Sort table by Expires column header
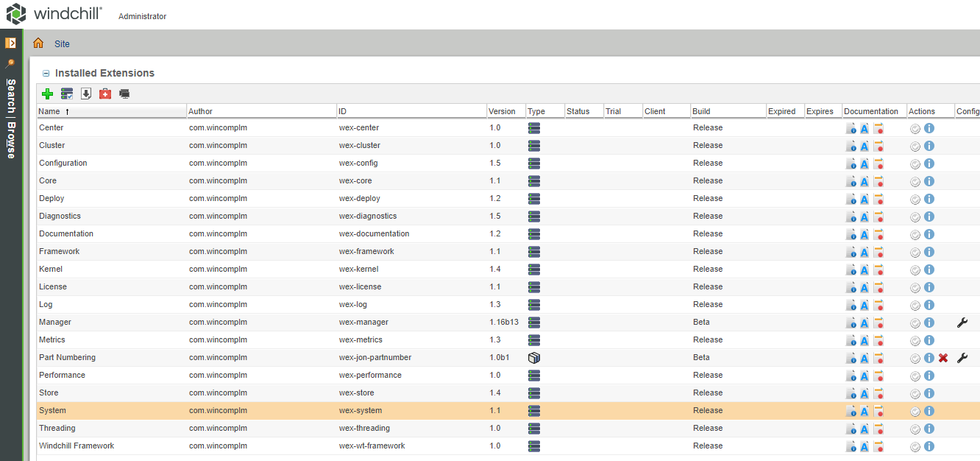 pyautogui.click(x=823, y=111)
